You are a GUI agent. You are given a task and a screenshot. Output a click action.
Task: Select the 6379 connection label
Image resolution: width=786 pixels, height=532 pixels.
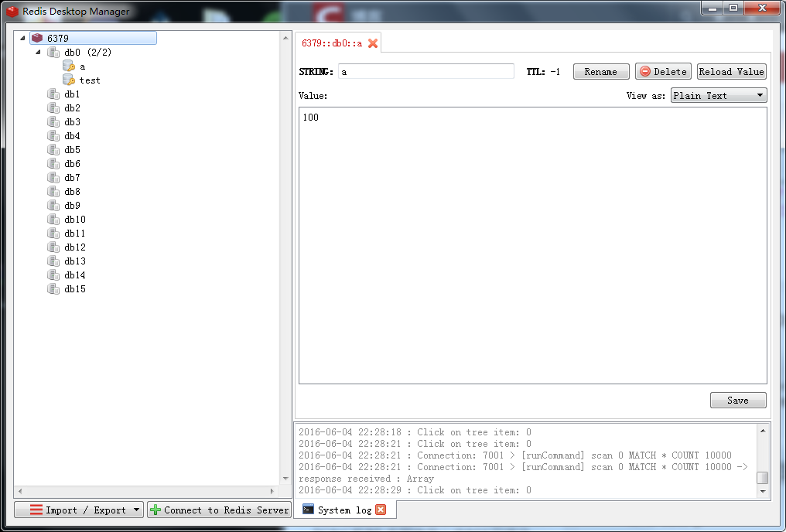[x=58, y=38]
